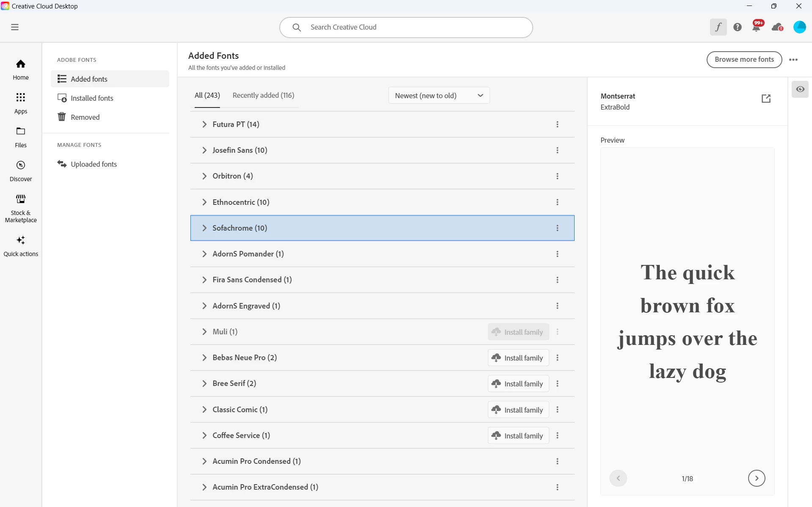
Task: Open page-level more options (three dots)
Action: click(793, 60)
